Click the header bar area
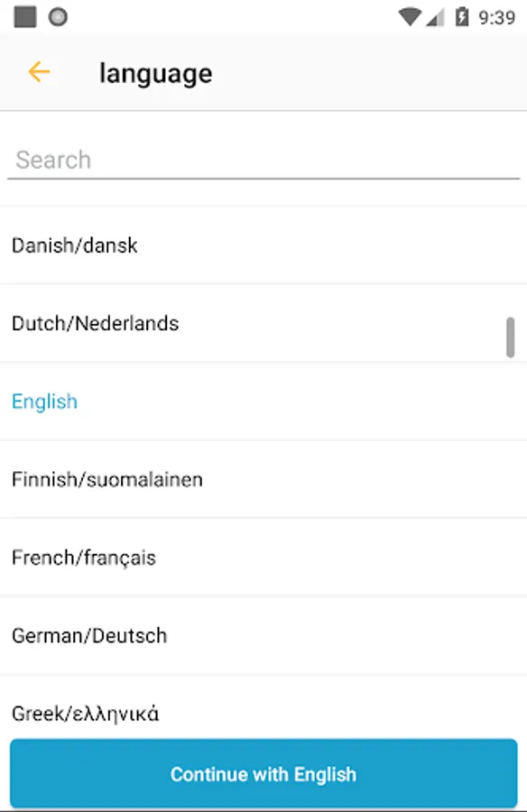This screenshot has height=812, width=527. (263, 72)
